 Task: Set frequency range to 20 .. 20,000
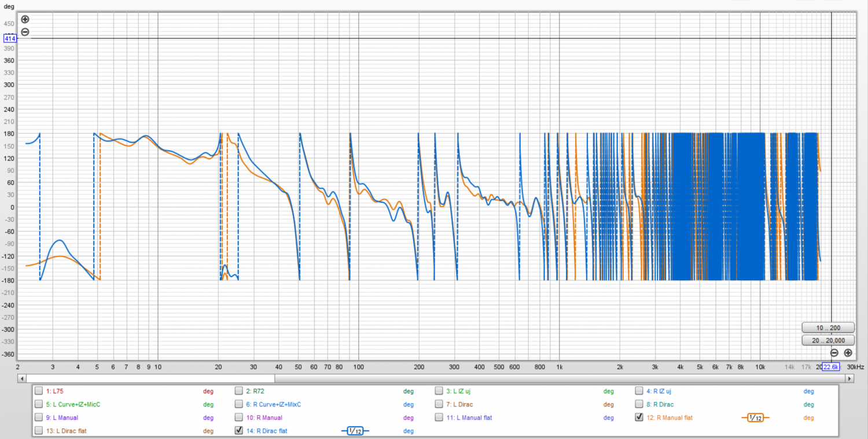828,341
